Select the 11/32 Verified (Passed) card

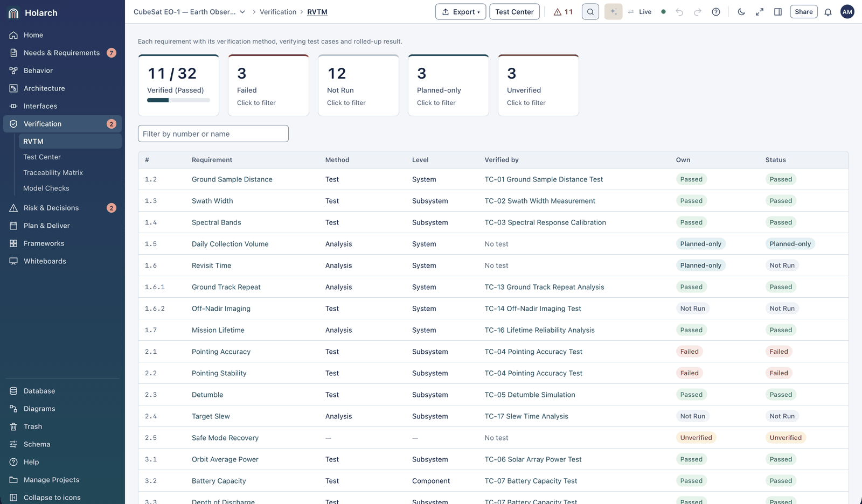[x=178, y=85]
